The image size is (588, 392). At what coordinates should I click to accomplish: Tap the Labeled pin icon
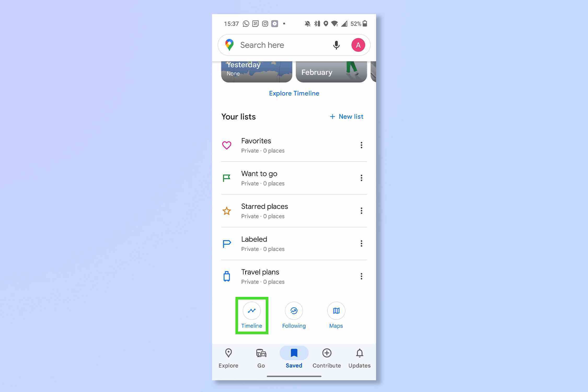click(x=227, y=243)
